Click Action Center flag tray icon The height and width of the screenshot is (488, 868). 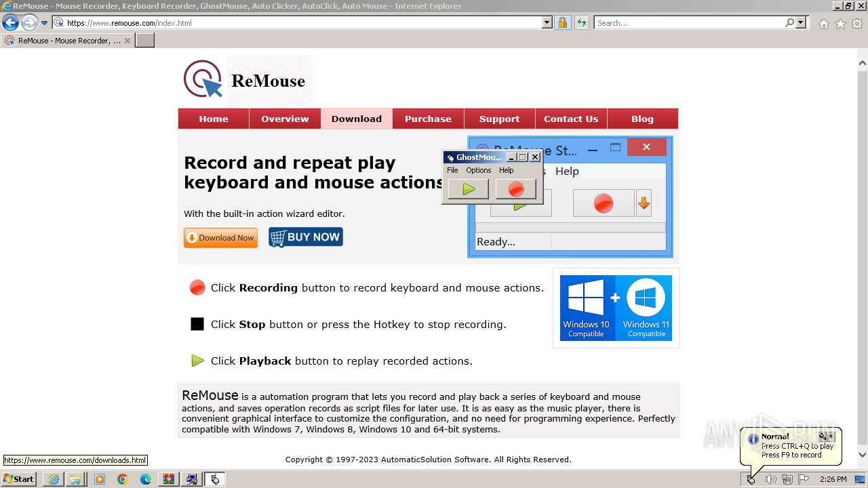[804, 479]
